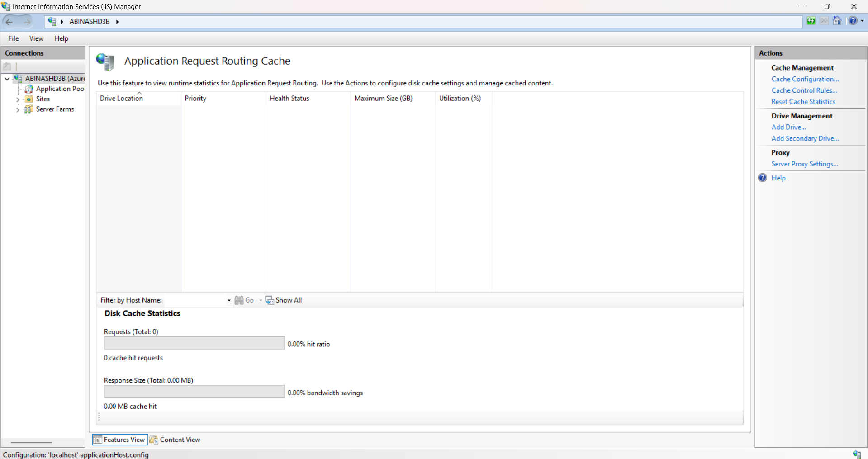Switch to Features View tab
The image size is (868, 459).
[120, 440]
